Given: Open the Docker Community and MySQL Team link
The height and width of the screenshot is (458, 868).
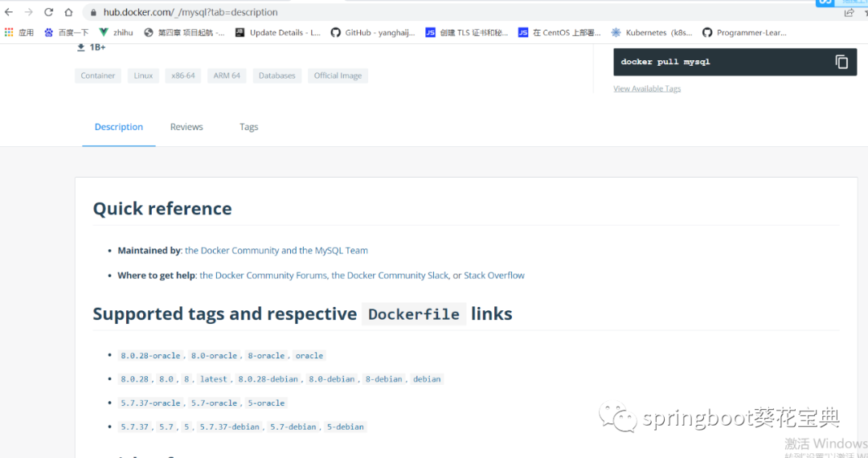Looking at the screenshot, I should [276, 251].
